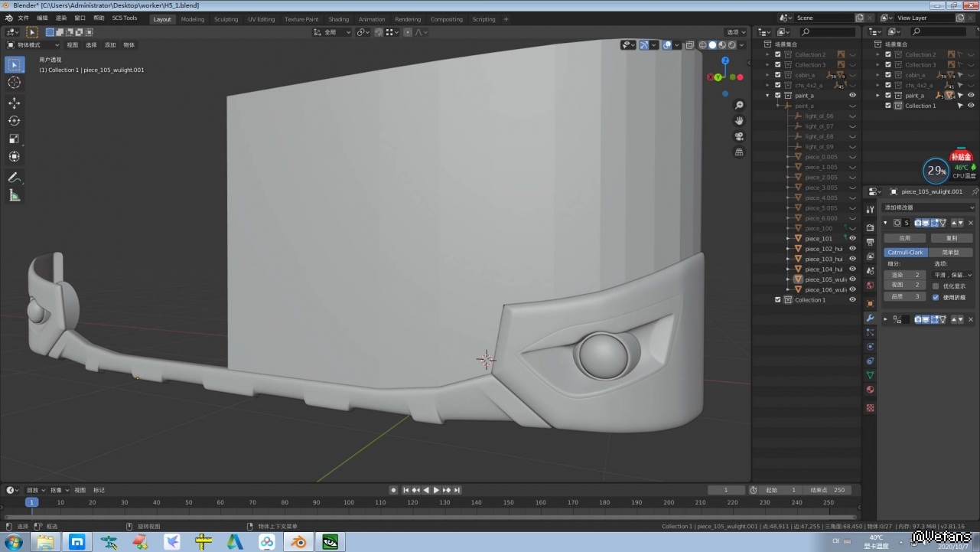Uncheck the 使用折痕 checkbox

point(936,297)
